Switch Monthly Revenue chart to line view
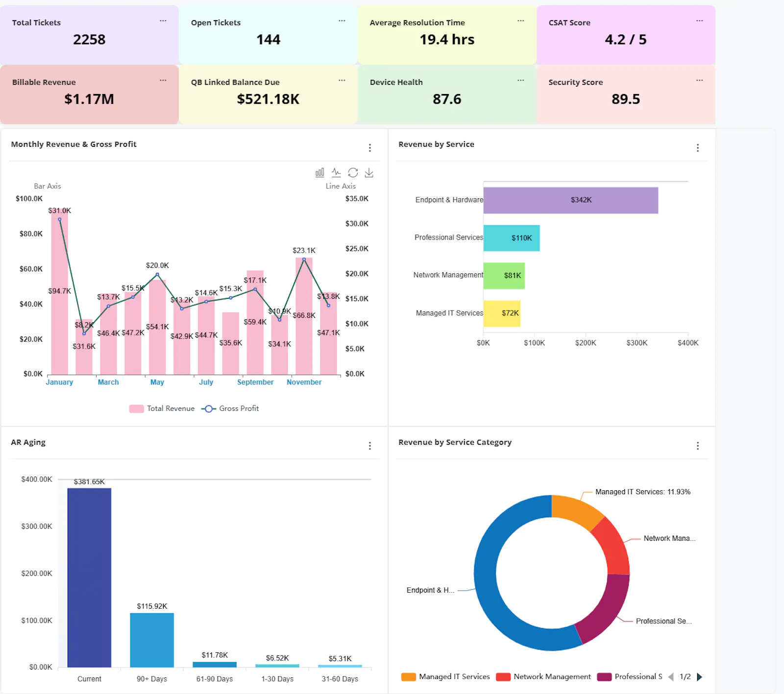 tap(336, 172)
